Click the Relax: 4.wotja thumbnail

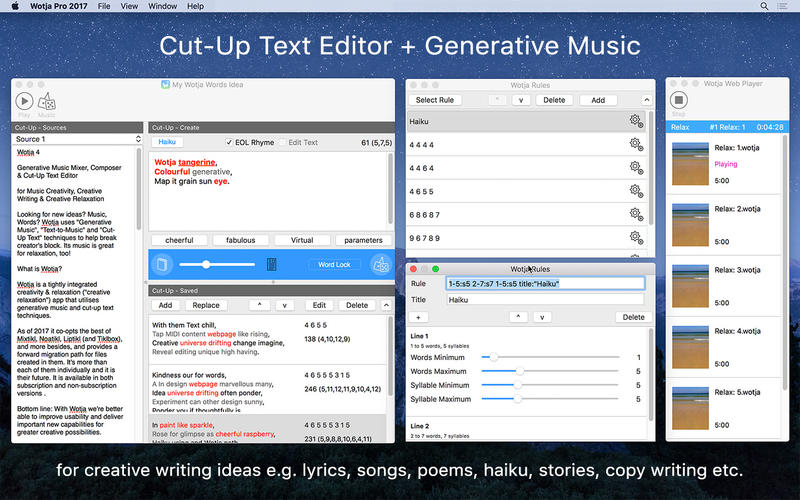(690, 347)
